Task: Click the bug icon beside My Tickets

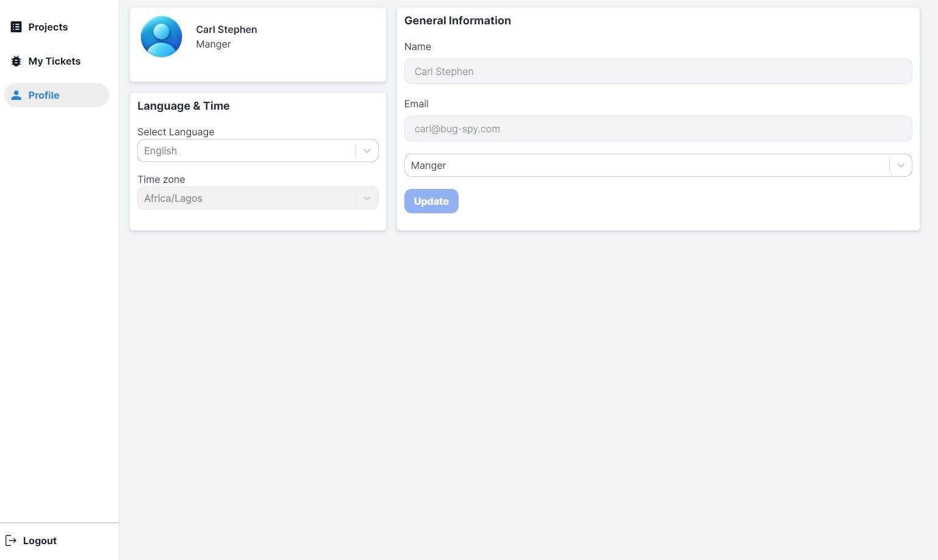Action: (16, 61)
